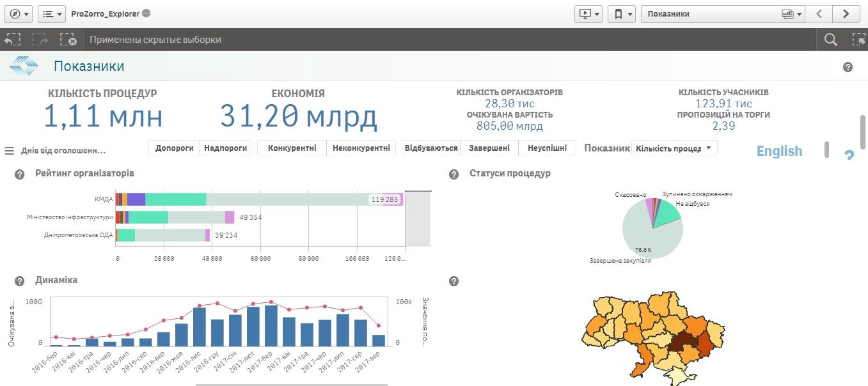Go to the previous sheet arrow
868x386 pixels.
[x=819, y=13]
